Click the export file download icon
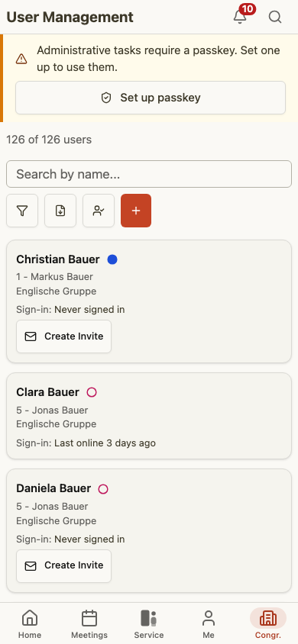298x644 pixels. pyautogui.click(x=60, y=211)
